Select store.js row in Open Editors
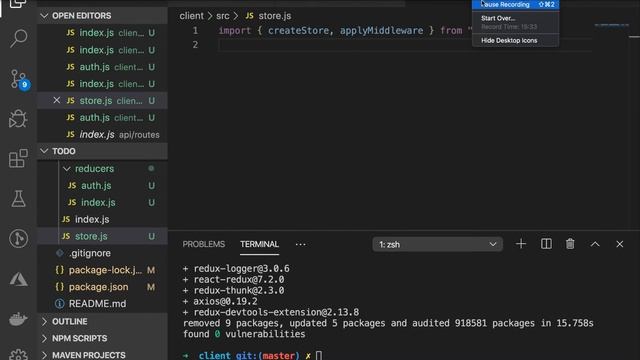The image size is (640, 360). pos(102,100)
